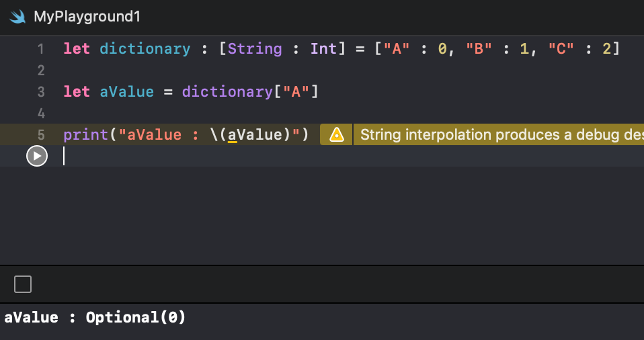Click the 'String' type on line 1
Image resolution: width=644 pixels, height=340 pixels.
pyautogui.click(x=255, y=49)
